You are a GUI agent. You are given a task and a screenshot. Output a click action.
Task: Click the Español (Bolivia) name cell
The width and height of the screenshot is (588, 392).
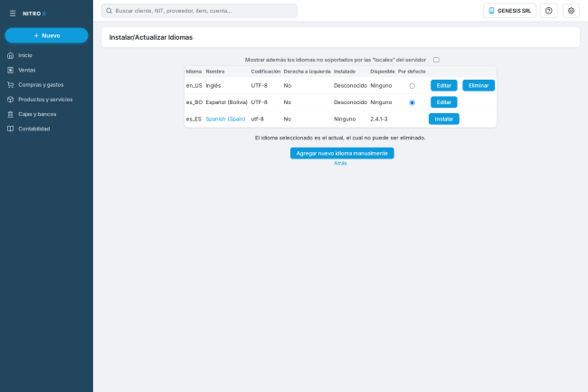226,102
